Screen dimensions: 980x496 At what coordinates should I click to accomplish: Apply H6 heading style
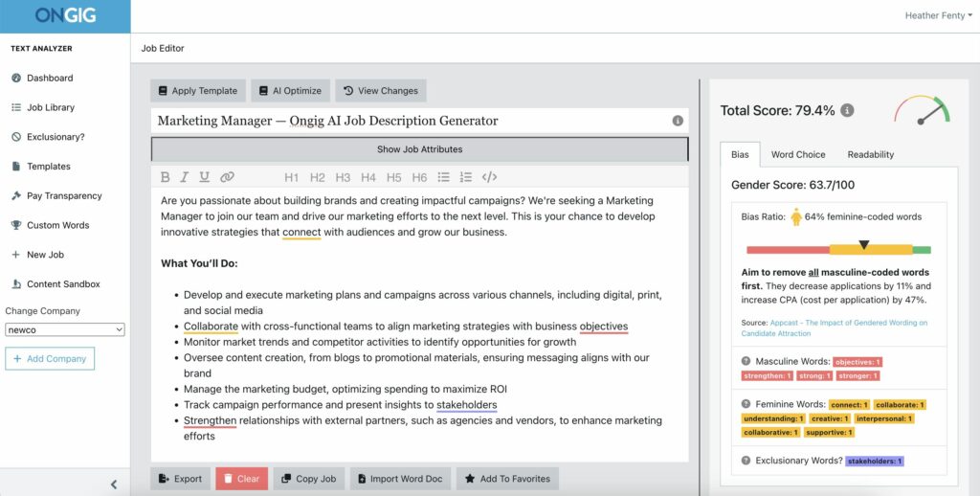419,178
